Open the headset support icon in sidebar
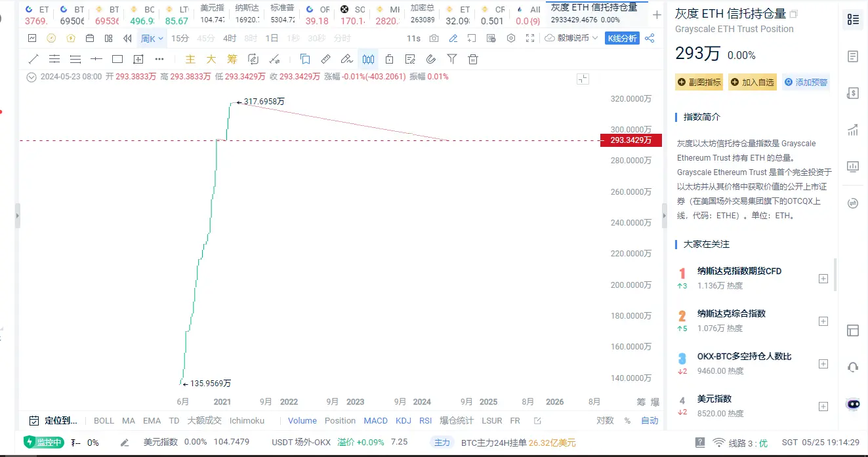 (x=853, y=367)
